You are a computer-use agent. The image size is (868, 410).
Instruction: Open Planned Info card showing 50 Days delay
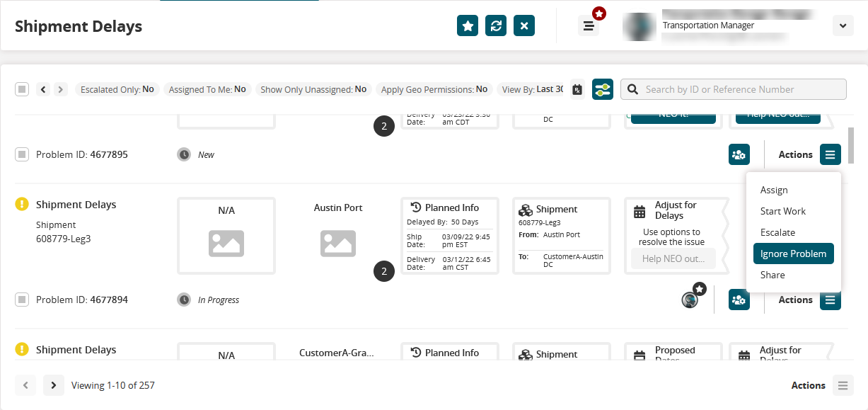pyautogui.click(x=450, y=236)
